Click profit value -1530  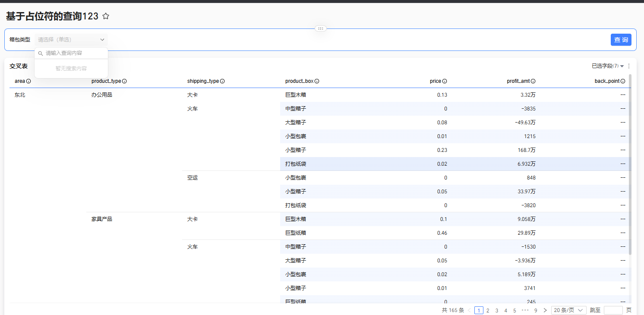point(529,247)
